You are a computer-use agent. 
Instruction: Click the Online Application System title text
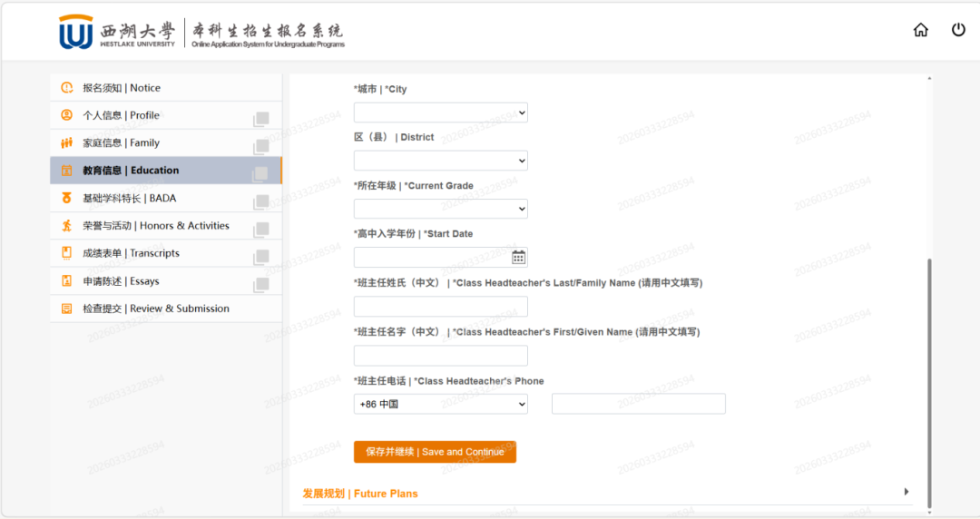coord(268,44)
